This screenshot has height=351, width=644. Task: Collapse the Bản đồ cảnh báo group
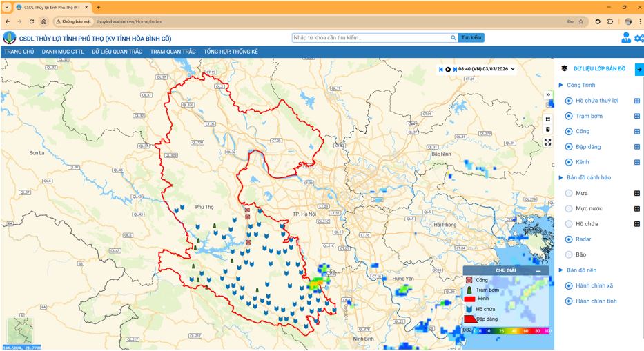[561, 177]
